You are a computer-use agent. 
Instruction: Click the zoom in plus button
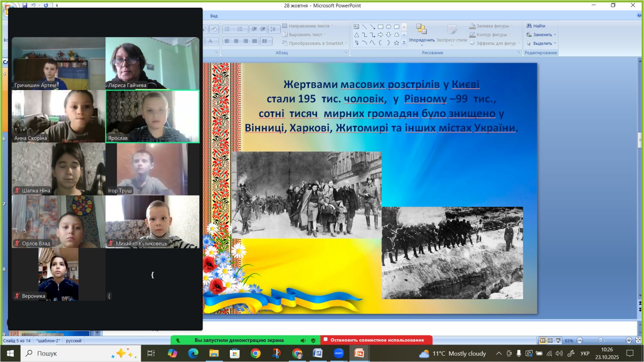click(629, 340)
